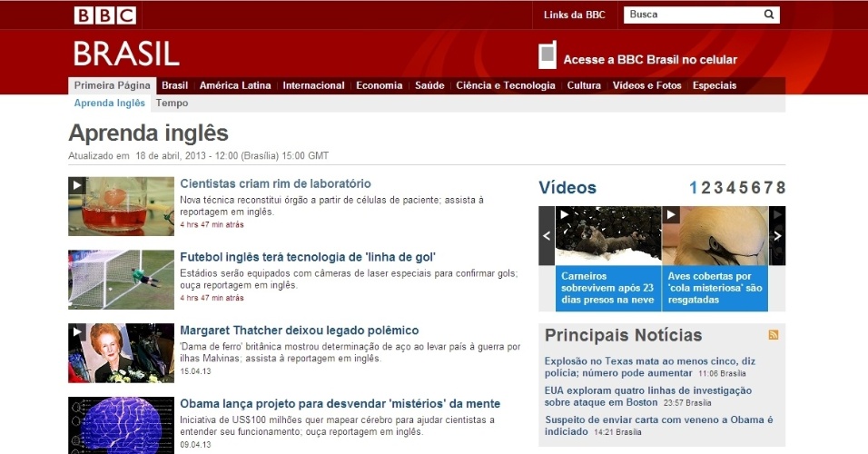Click the blue brain thumbnail

[x=122, y=425]
